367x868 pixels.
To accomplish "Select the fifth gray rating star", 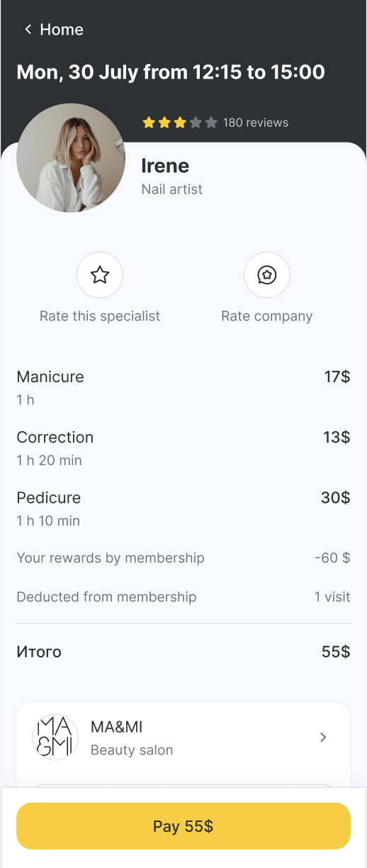I will coord(211,123).
